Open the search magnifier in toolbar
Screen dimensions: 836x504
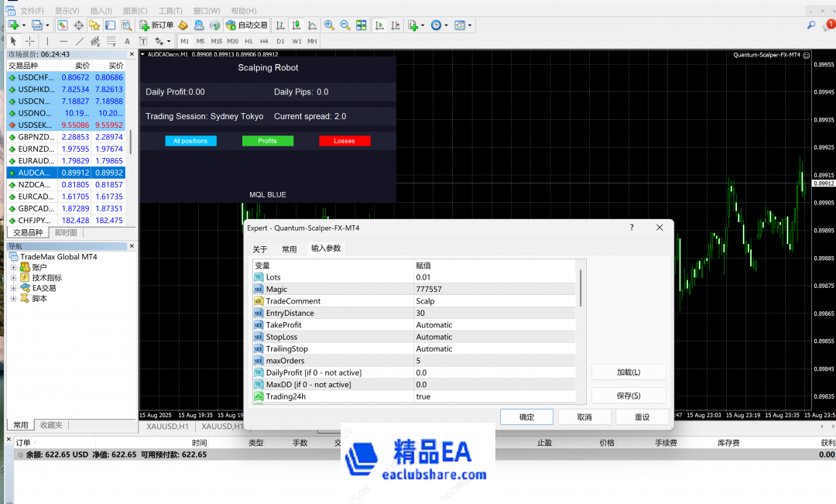[811, 25]
